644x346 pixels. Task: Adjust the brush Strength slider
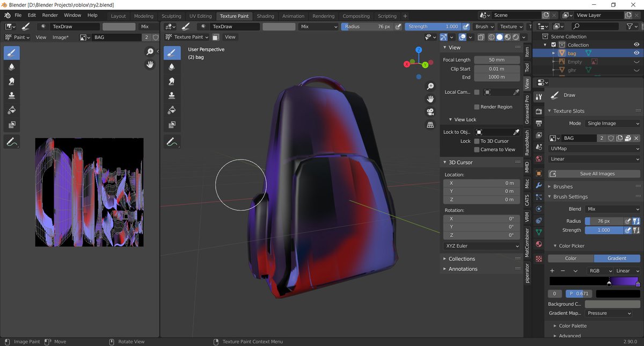(604, 230)
